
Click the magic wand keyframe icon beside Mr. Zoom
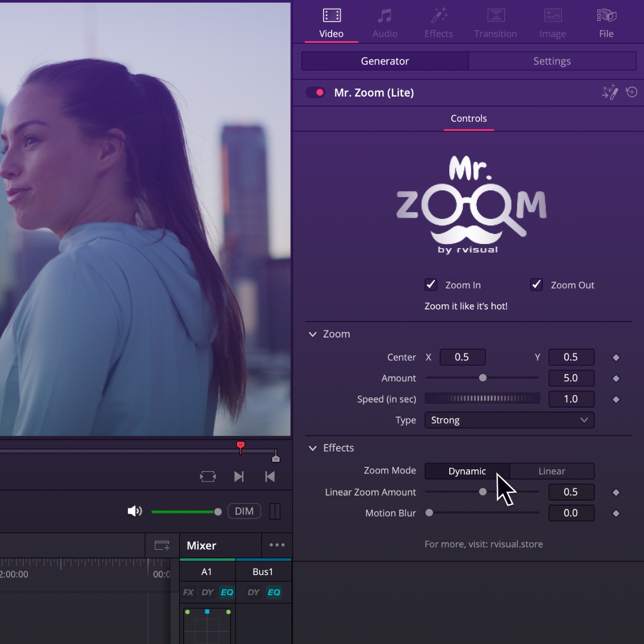click(610, 93)
